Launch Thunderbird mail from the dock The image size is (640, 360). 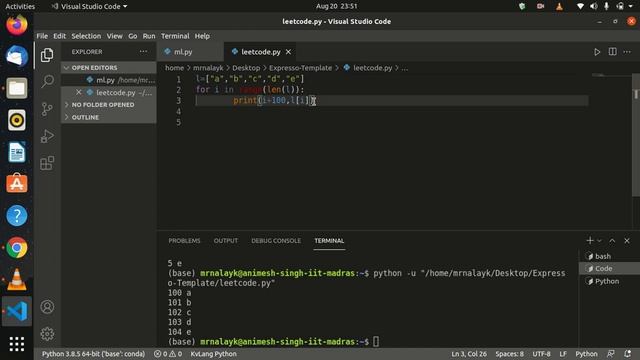pyautogui.click(x=17, y=56)
